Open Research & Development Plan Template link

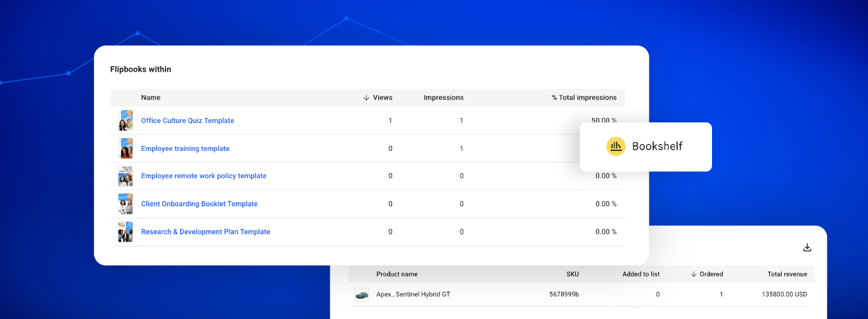[205, 231]
